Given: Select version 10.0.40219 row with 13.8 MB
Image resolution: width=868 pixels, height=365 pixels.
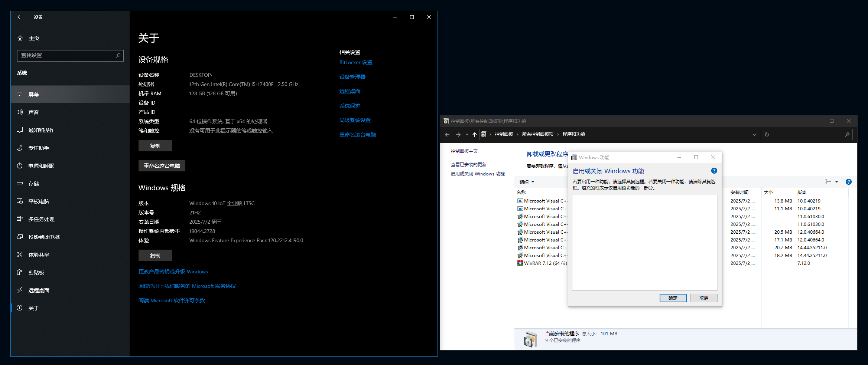Looking at the screenshot, I should click(683, 201).
